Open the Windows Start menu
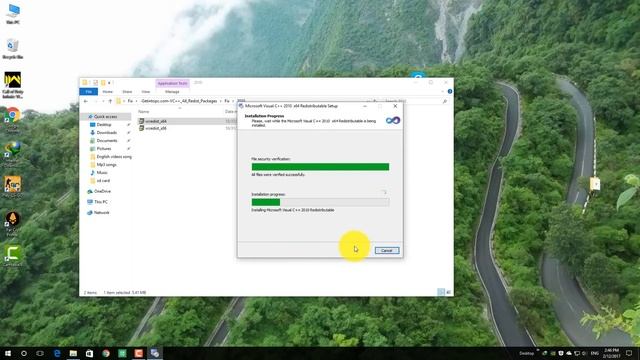Screen dimensions: 640x360 [x=8, y=353]
